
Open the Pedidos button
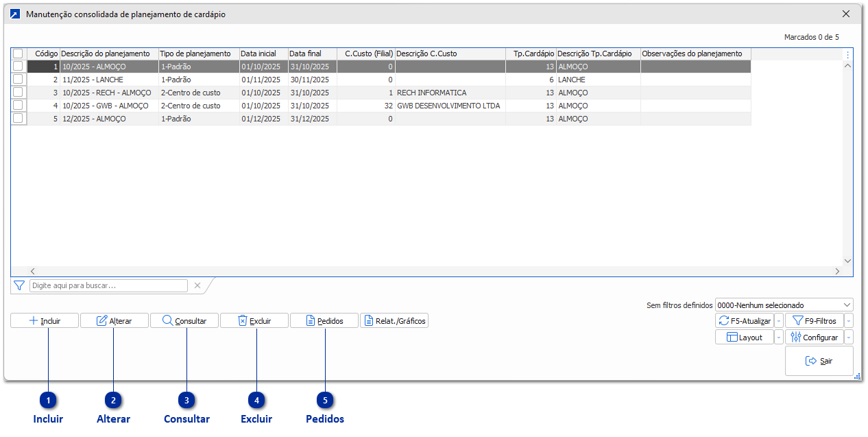(x=324, y=320)
